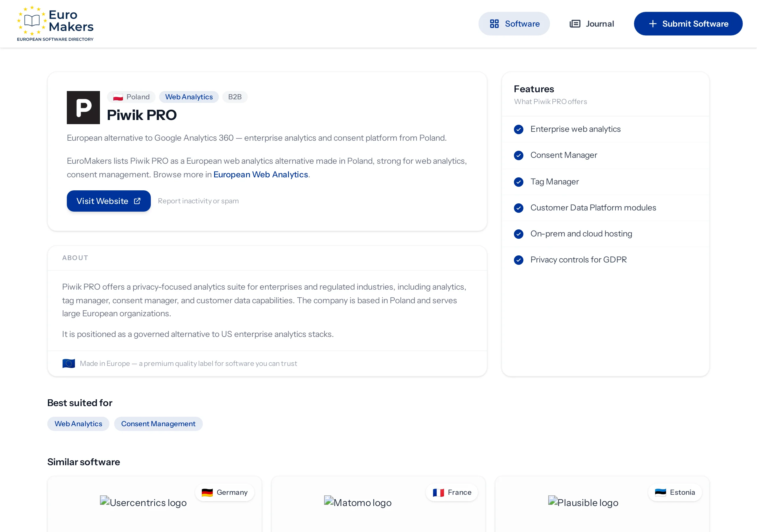
Task: Click the 'ABOUT' section label
Action: 75,258
